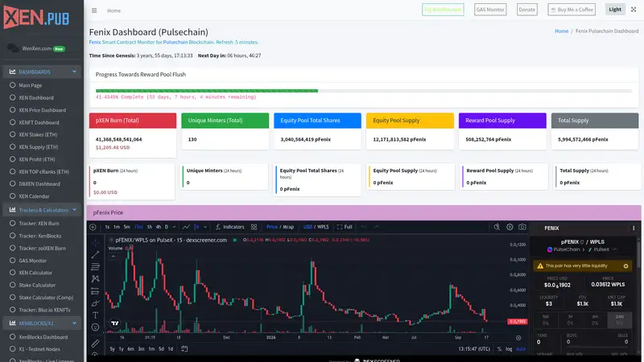The height and width of the screenshot is (362, 644).
Task: Toggle USD / WPLS currency
Action: [316, 227]
